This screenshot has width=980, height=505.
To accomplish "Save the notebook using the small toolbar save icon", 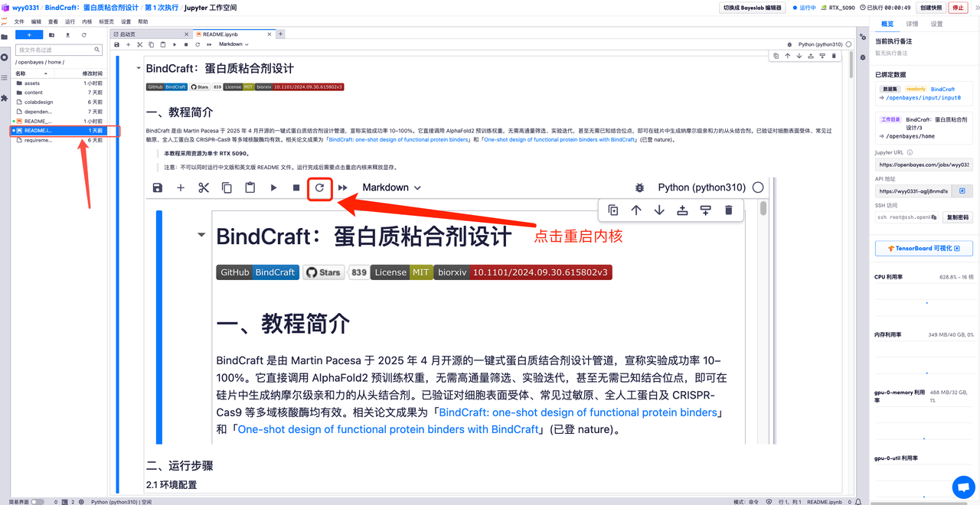I will [116, 44].
